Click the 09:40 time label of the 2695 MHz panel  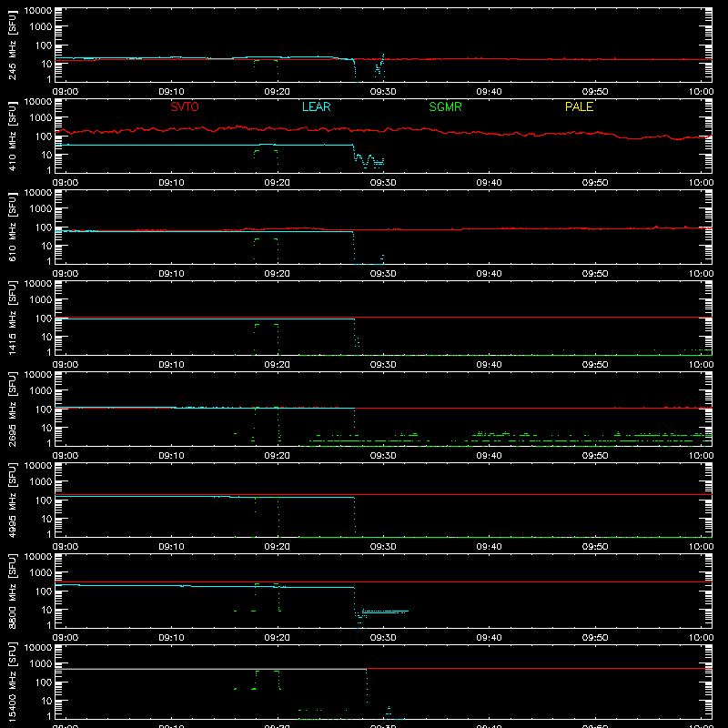point(489,456)
